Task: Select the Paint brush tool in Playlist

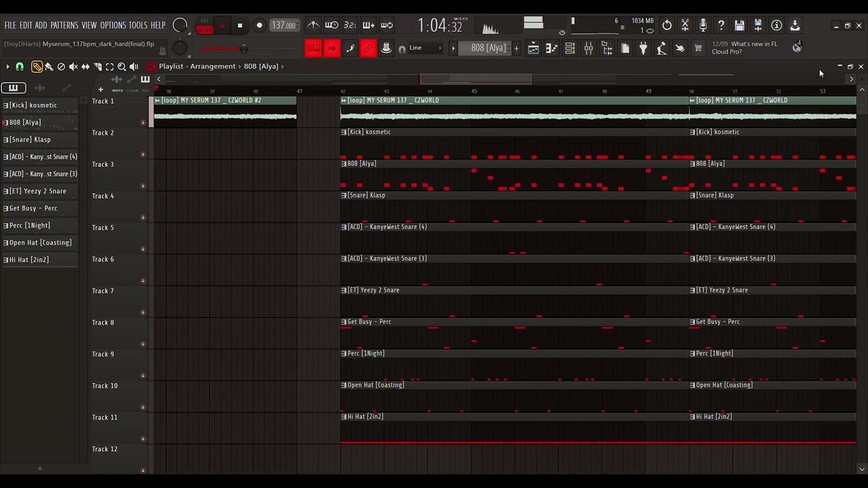Action: (49, 66)
